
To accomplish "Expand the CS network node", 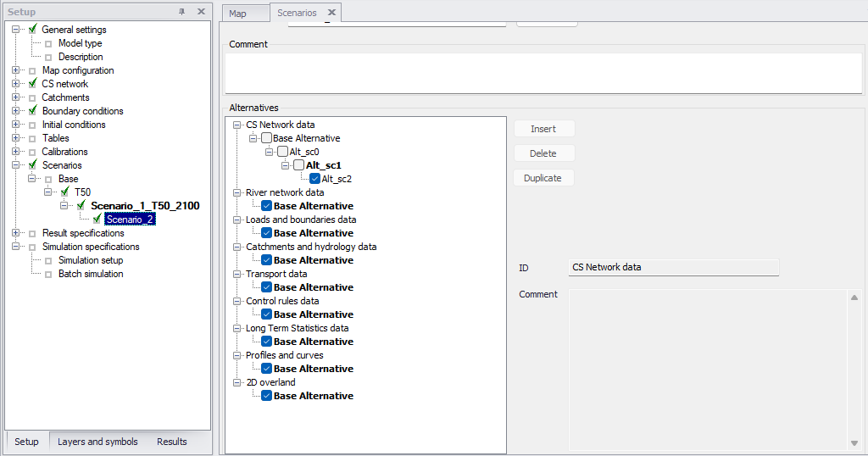I will (15, 84).
